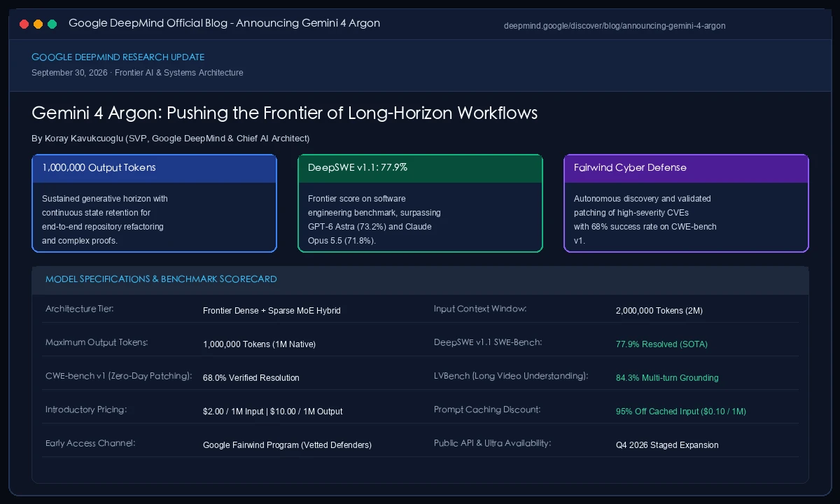Image resolution: width=840 pixels, height=504 pixels.
Task: Click the 'Sustained generative horizon' card description
Action: click(105, 220)
